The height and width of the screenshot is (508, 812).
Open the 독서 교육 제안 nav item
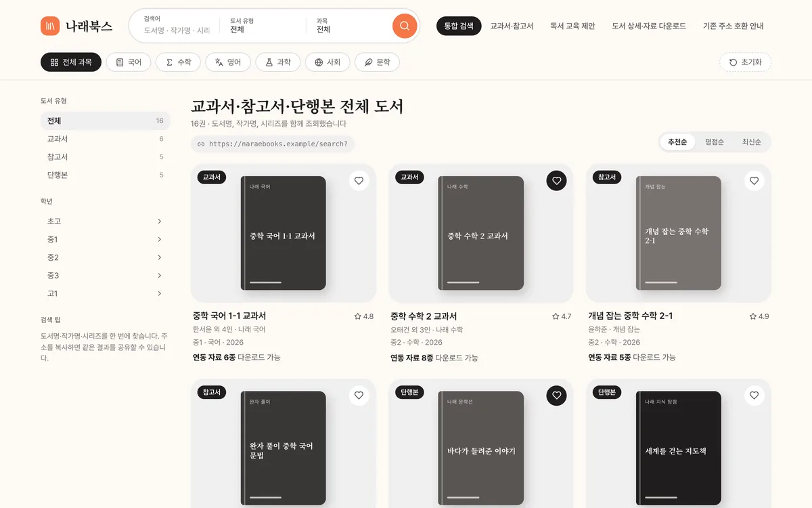coord(572,26)
